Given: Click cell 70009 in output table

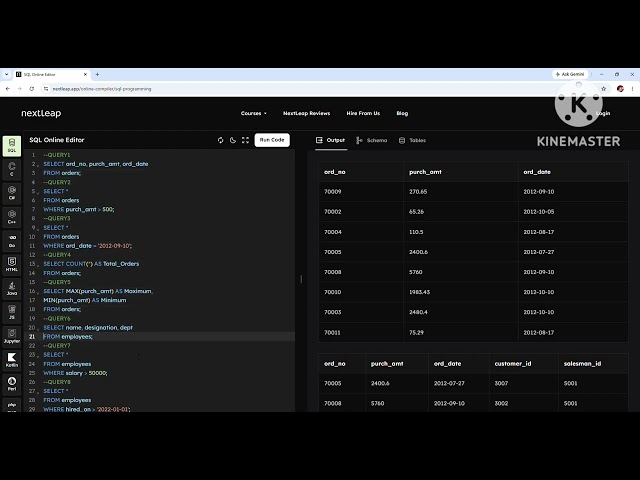Looking at the screenshot, I should [333, 192].
